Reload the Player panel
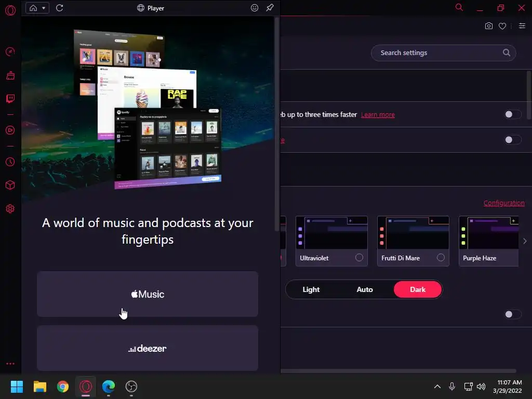 [60, 8]
